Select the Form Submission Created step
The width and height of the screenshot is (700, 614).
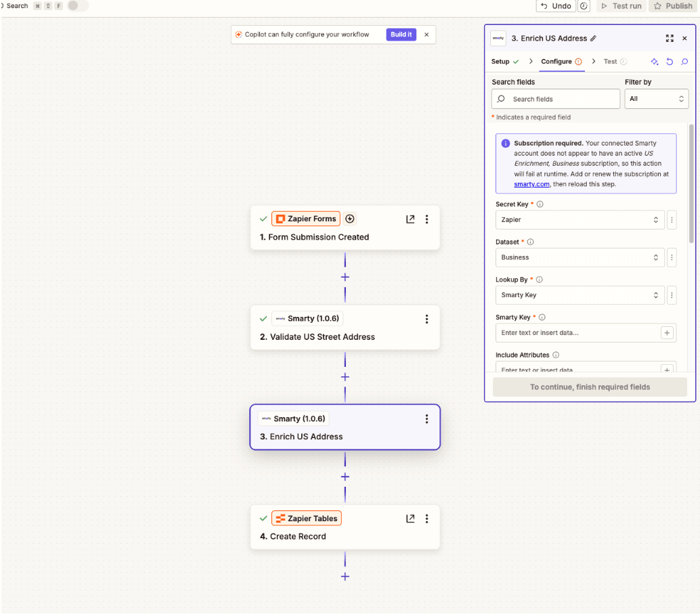coord(345,227)
